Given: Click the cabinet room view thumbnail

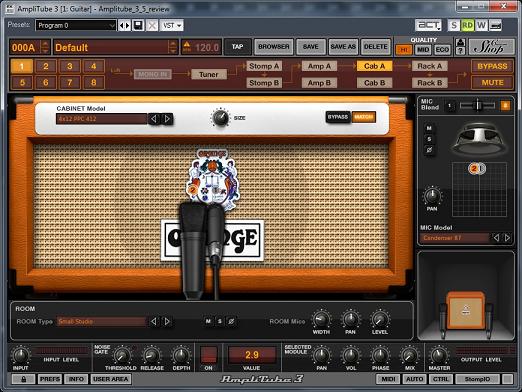Looking at the screenshot, I should 466,296.
